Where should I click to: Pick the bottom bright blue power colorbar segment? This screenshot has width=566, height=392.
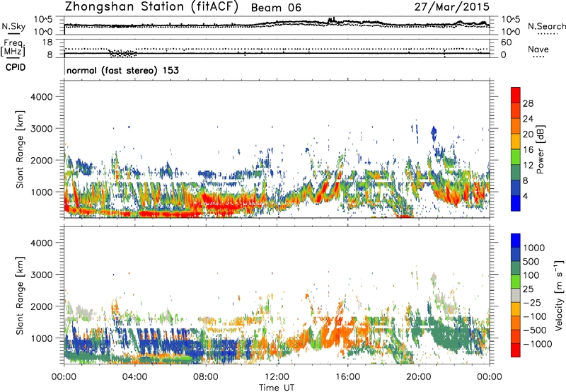click(516, 204)
